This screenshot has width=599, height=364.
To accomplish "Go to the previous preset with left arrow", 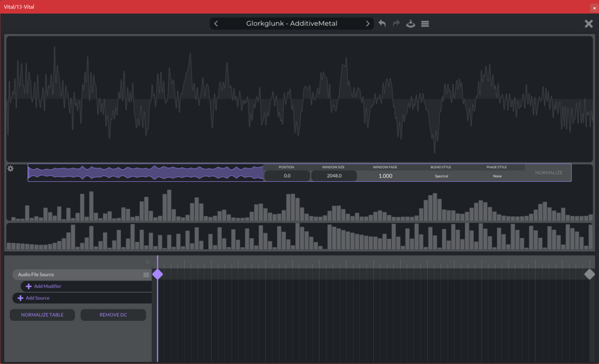I will pos(216,23).
